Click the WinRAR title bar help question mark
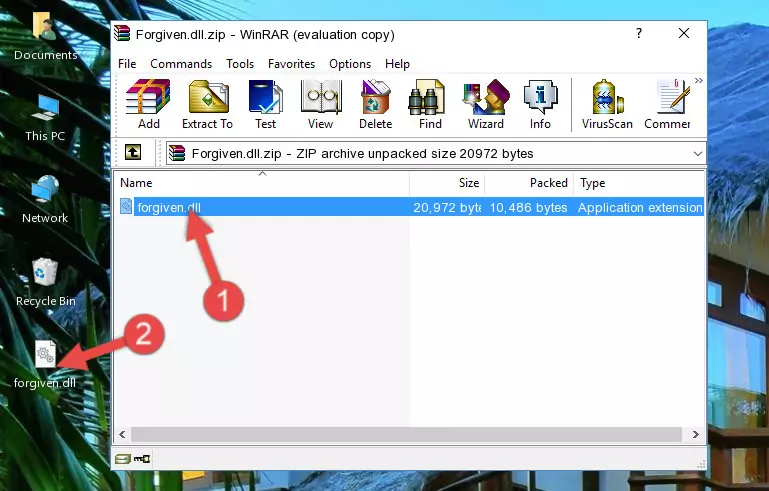 (639, 33)
